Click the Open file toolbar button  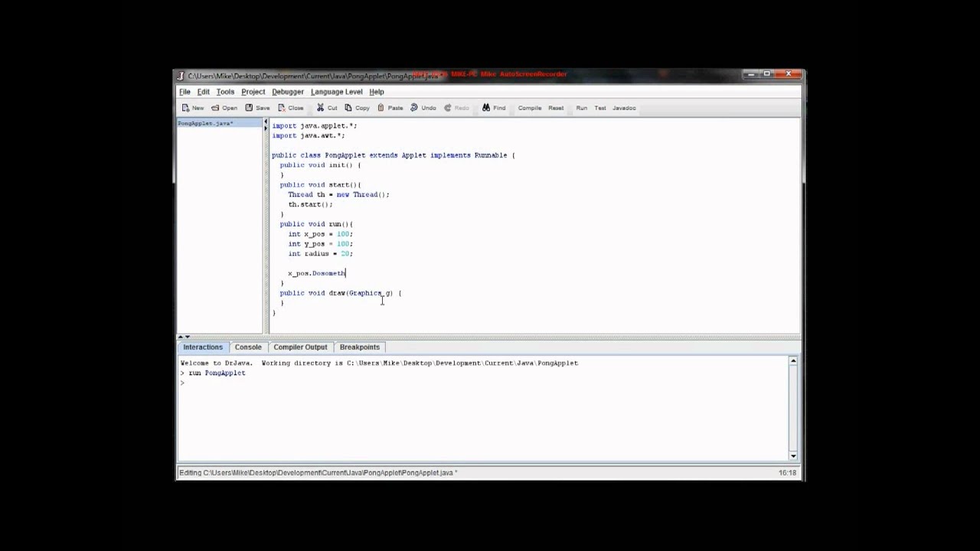click(x=224, y=108)
